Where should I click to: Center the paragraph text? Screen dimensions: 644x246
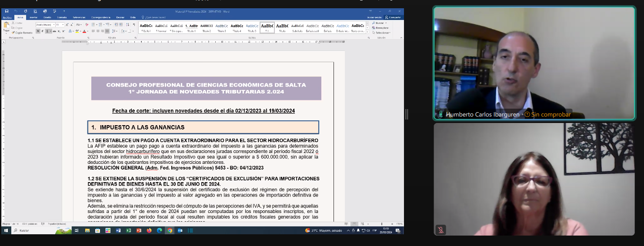pyautogui.click(x=98, y=31)
